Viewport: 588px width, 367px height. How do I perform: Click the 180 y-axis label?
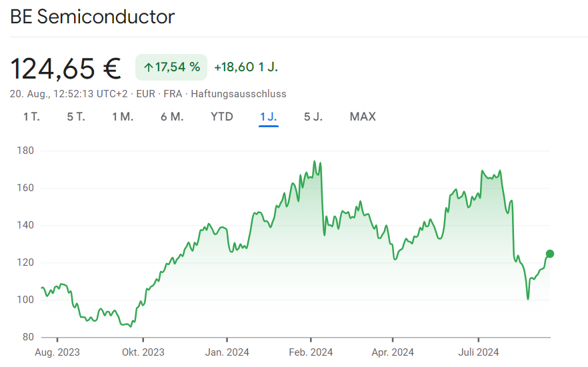(x=25, y=151)
